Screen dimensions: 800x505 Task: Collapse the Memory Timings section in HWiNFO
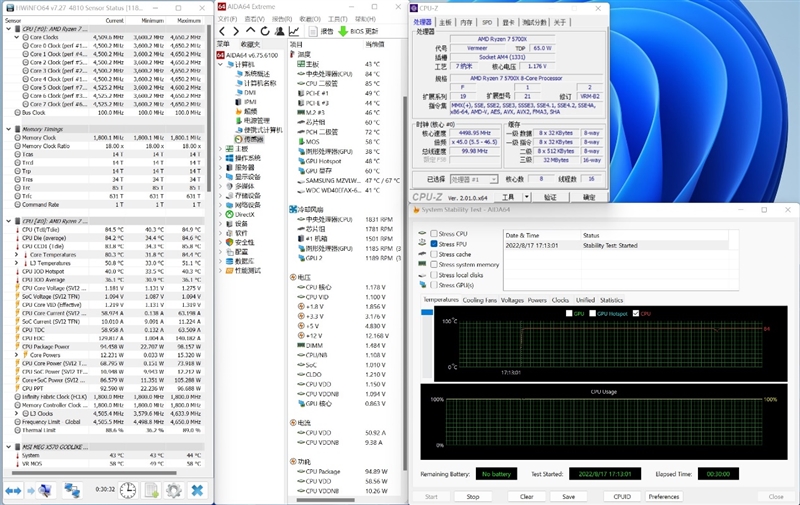(x=9, y=129)
